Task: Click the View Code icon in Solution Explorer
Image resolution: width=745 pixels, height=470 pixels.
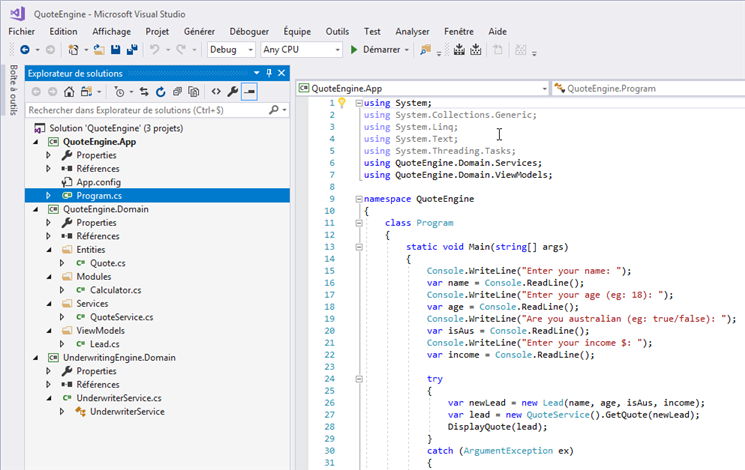Action: point(216,91)
